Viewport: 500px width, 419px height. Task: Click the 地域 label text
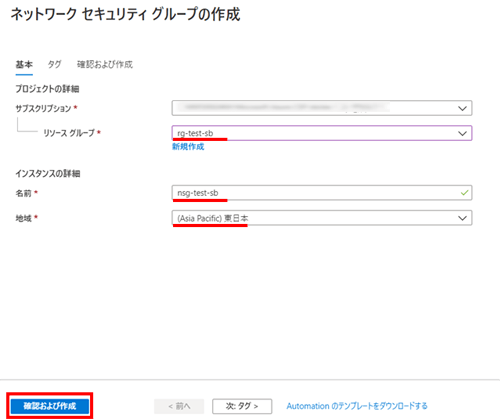point(23,218)
